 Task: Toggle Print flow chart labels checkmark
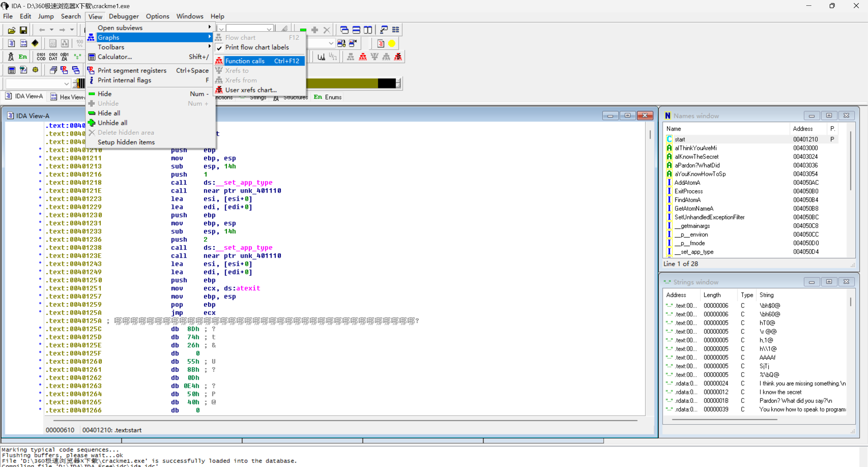(257, 47)
